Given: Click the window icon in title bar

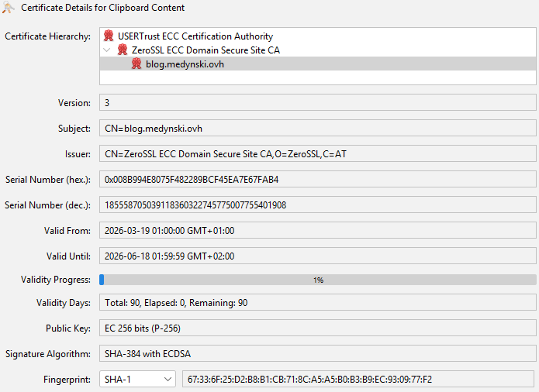Looking at the screenshot, I should click(9, 8).
